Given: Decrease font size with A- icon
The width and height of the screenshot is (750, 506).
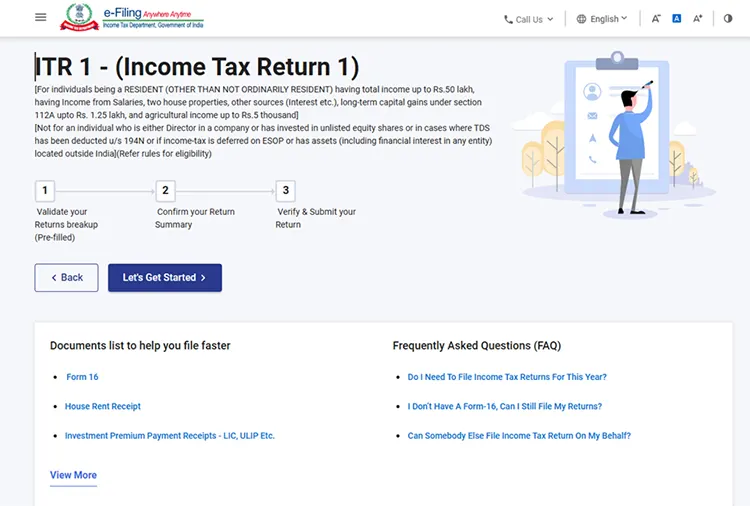Looking at the screenshot, I should [x=656, y=19].
